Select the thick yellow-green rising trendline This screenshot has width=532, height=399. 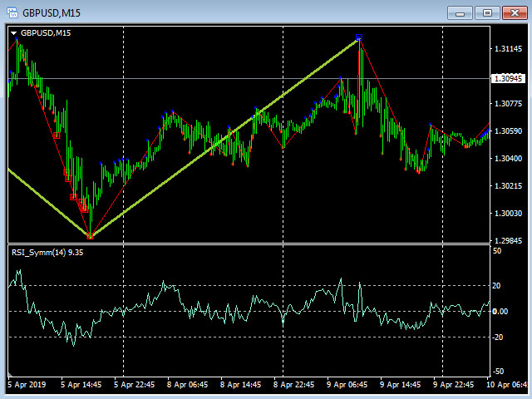coord(224,137)
